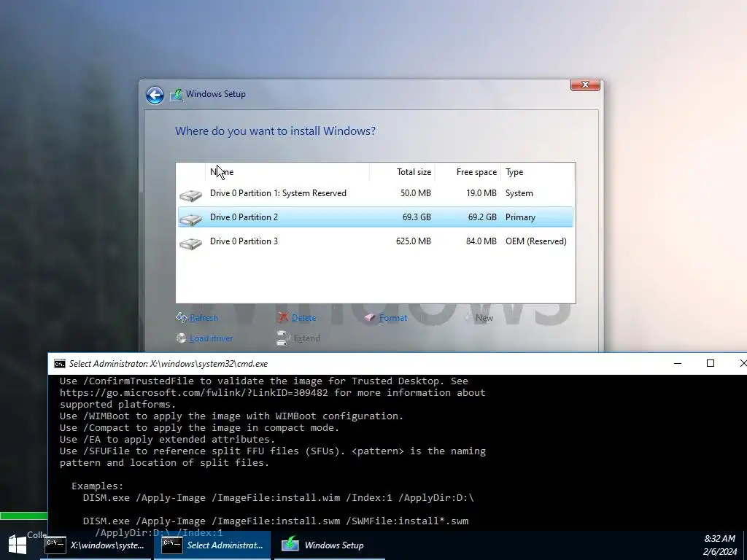The image size is (747, 560).
Task: Select Drive 0 Partition 1: System Reserved
Action: (x=376, y=193)
